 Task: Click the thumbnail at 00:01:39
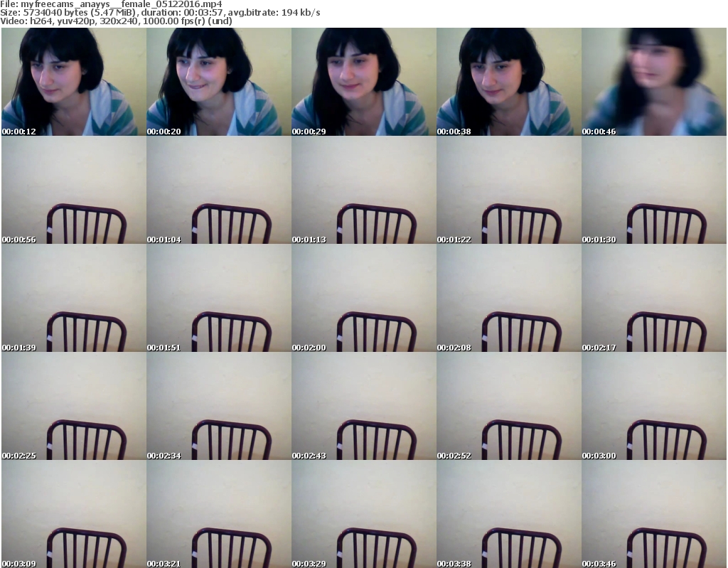pos(73,298)
